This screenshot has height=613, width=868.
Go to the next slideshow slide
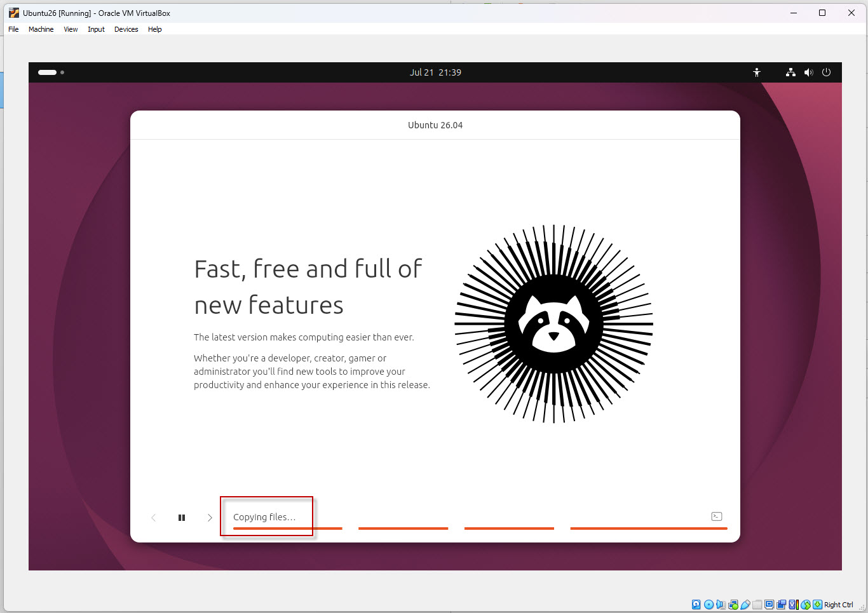click(210, 518)
